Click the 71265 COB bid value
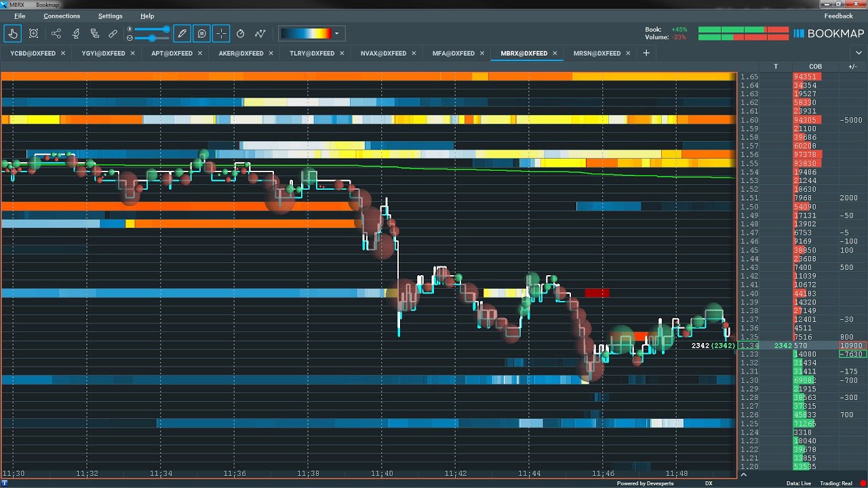Screen dimensions: 868x488 coord(806,424)
